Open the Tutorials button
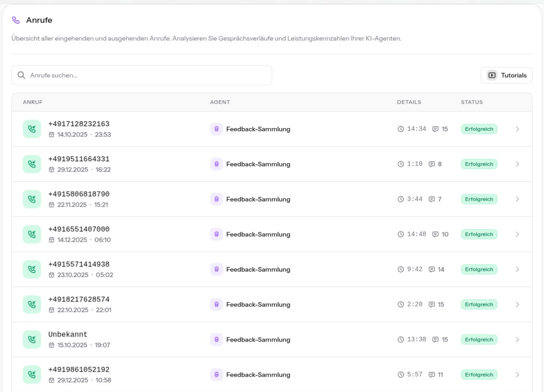544x392 pixels. [x=506, y=75]
